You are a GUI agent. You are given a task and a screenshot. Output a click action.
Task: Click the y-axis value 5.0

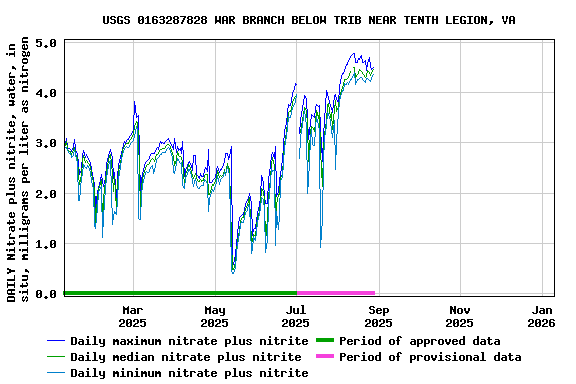[x=46, y=43]
